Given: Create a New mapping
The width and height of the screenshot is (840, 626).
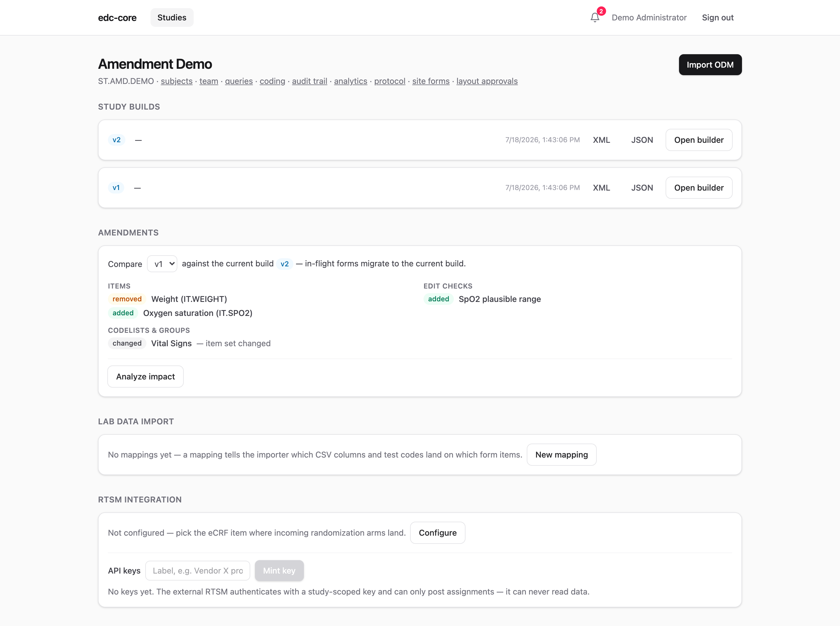Looking at the screenshot, I should [x=561, y=455].
